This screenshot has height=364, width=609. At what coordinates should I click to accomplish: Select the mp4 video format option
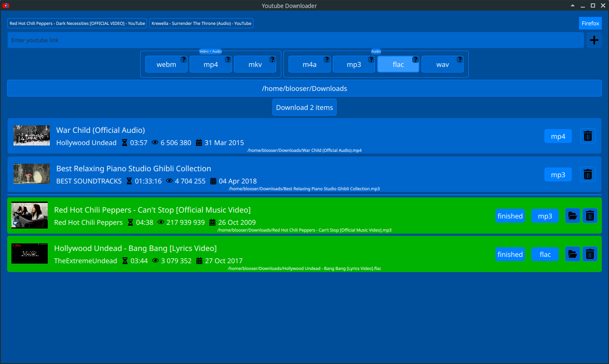210,65
